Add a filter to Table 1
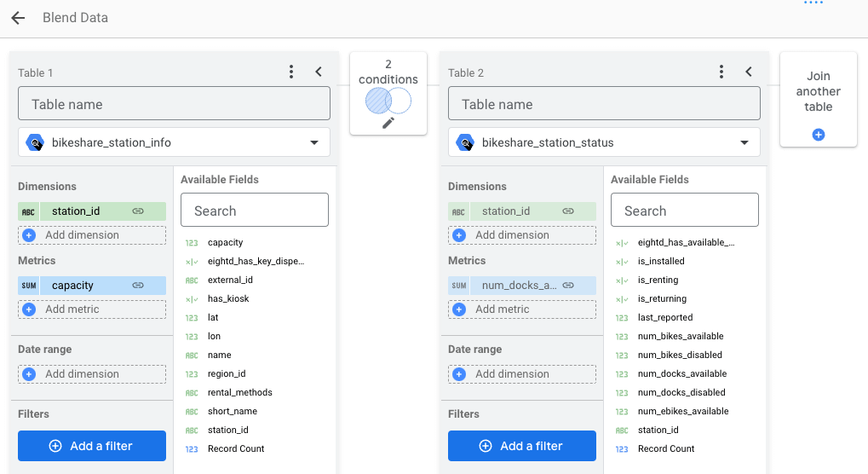The image size is (868, 474). [x=92, y=446]
